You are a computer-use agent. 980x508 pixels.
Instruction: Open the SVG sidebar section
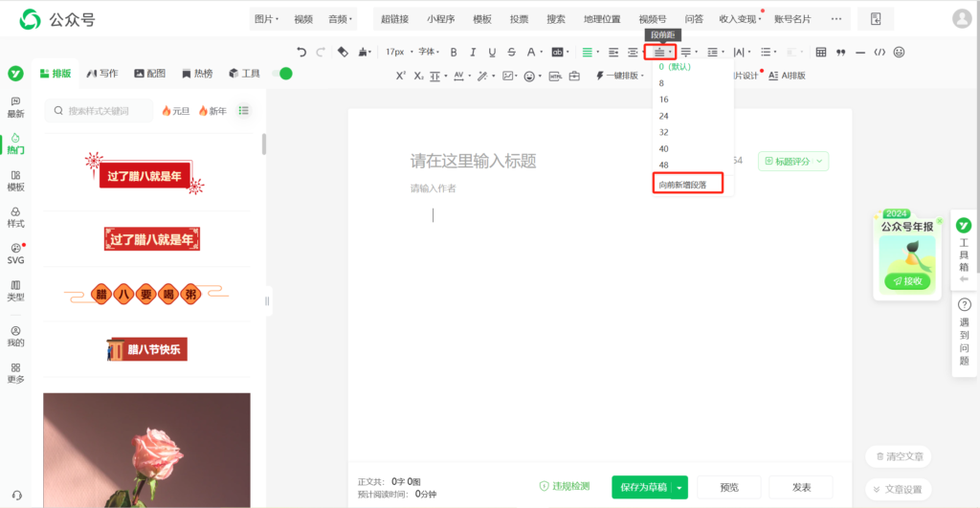(15, 254)
